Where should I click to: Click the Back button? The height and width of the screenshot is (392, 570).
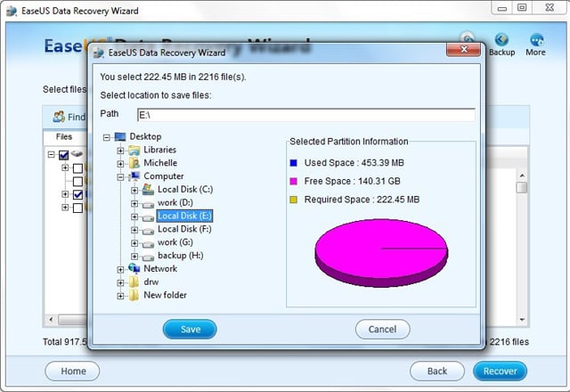pos(437,371)
